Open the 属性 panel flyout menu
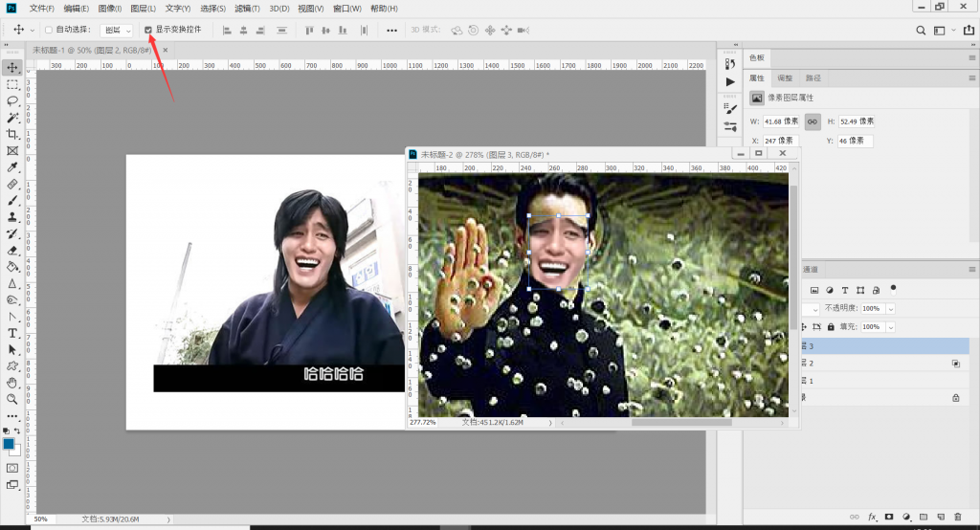Viewport: 980px width, 530px height. coord(972,78)
